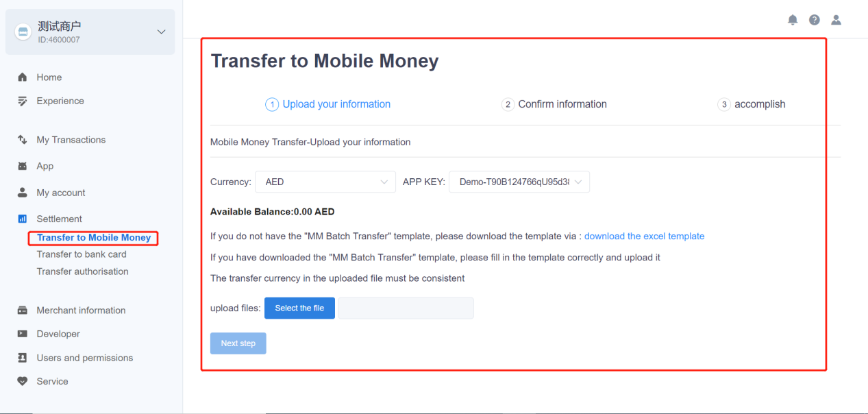Click step 1 Upload your information
The width and height of the screenshot is (868, 414).
pos(327,104)
